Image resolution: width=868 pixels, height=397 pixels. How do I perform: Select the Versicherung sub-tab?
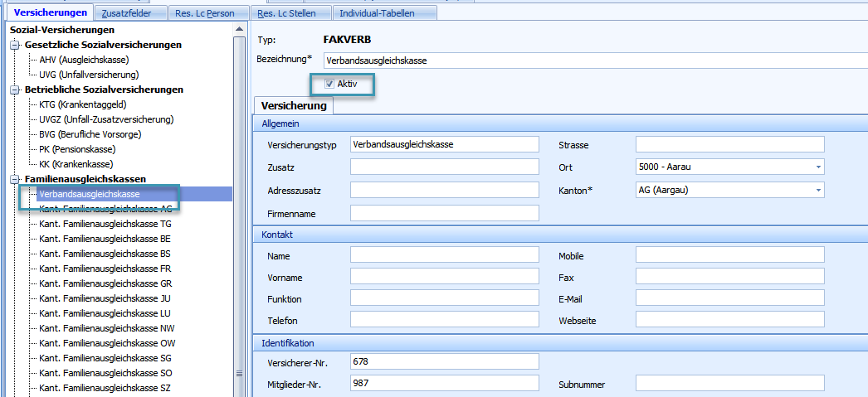[x=294, y=106]
